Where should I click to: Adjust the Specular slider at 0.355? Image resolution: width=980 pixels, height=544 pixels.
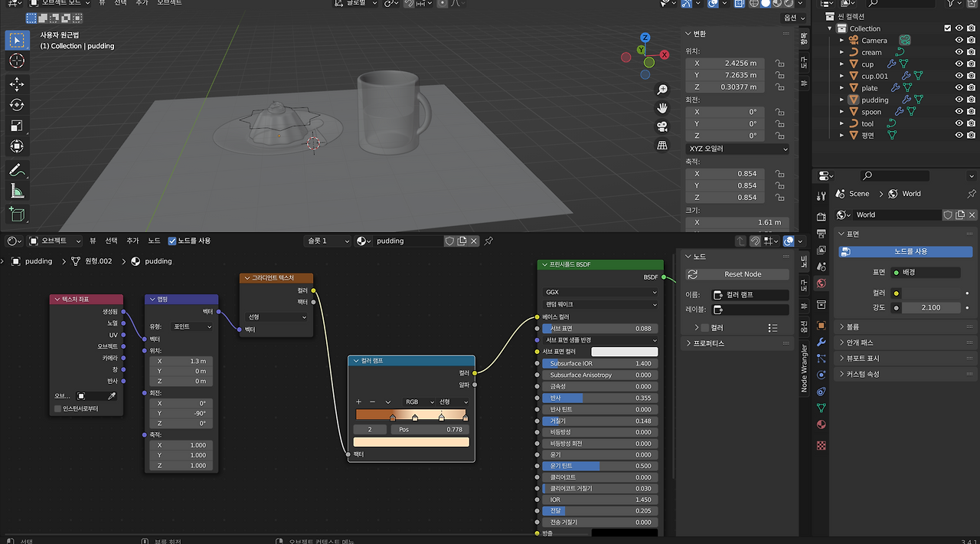click(x=600, y=398)
